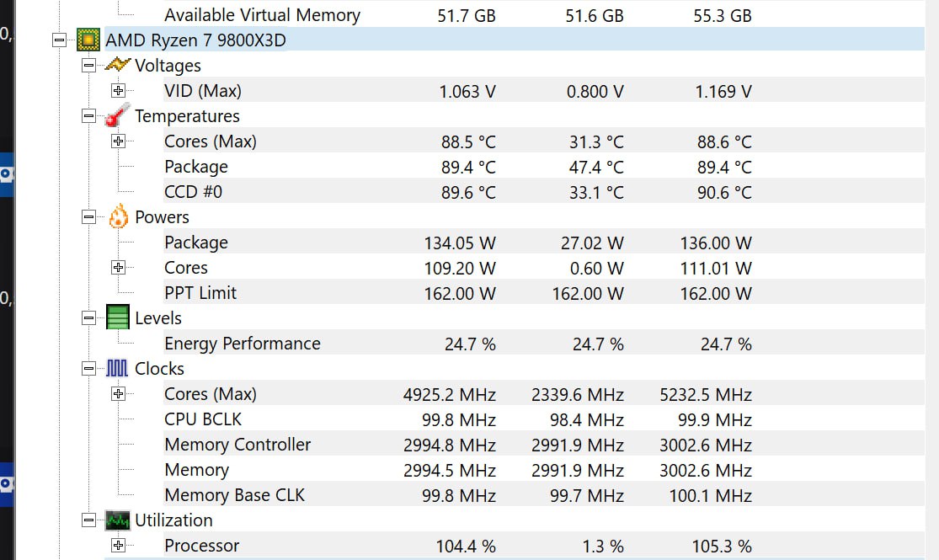
Task: Collapse the Voltages section
Action: [88, 65]
